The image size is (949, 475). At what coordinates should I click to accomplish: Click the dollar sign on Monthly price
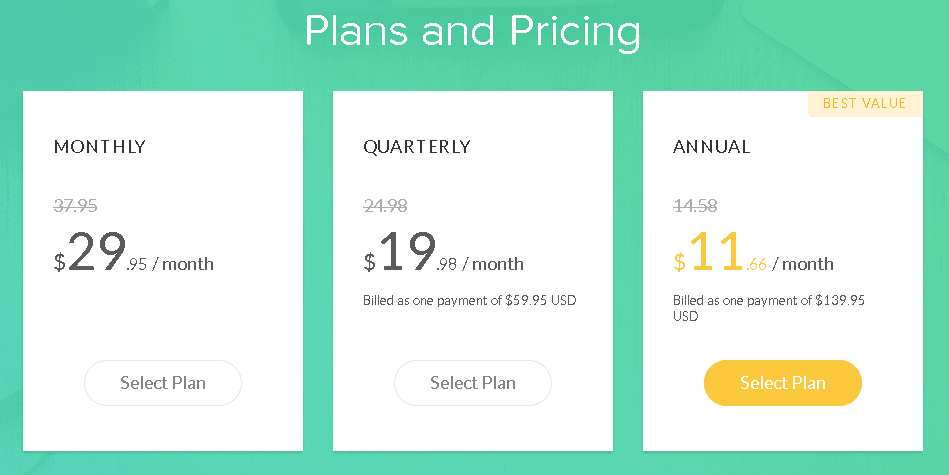tap(59, 262)
